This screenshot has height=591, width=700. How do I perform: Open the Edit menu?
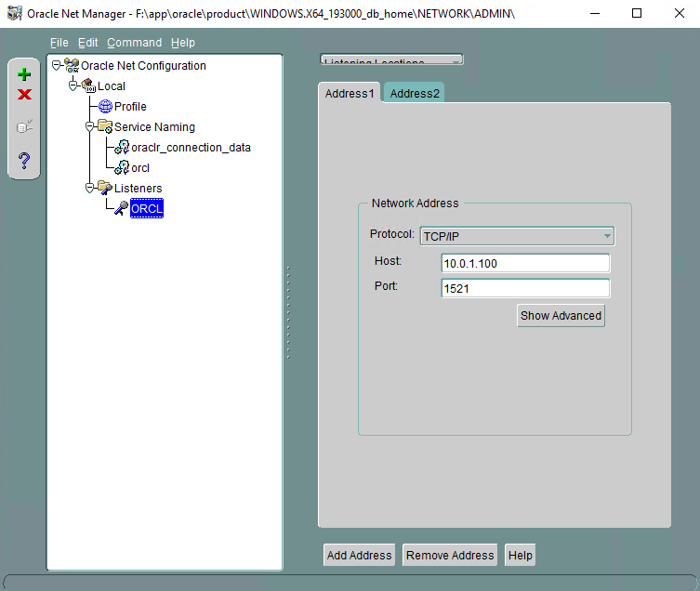pyautogui.click(x=88, y=43)
